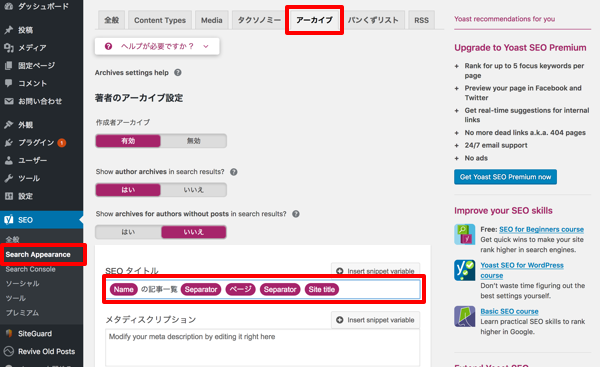Click the first Separator variable tag
Image resolution: width=600 pixels, height=367 pixels.
pos(201,289)
